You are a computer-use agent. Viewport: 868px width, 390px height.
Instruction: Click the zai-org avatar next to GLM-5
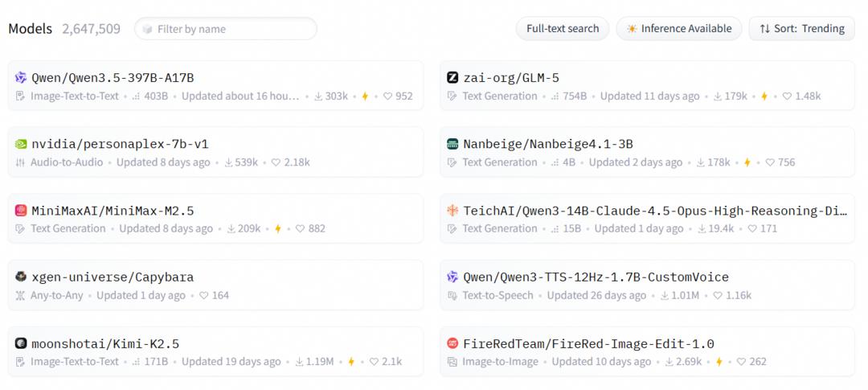click(452, 78)
